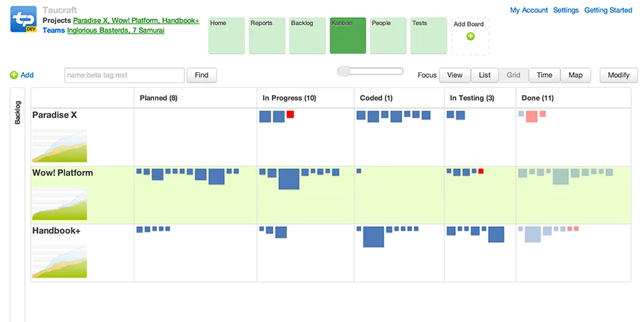Viewport: 644px width, 322px height.
Task: Open the Handbook+ burndown chart thumbnail
Action: [59, 261]
